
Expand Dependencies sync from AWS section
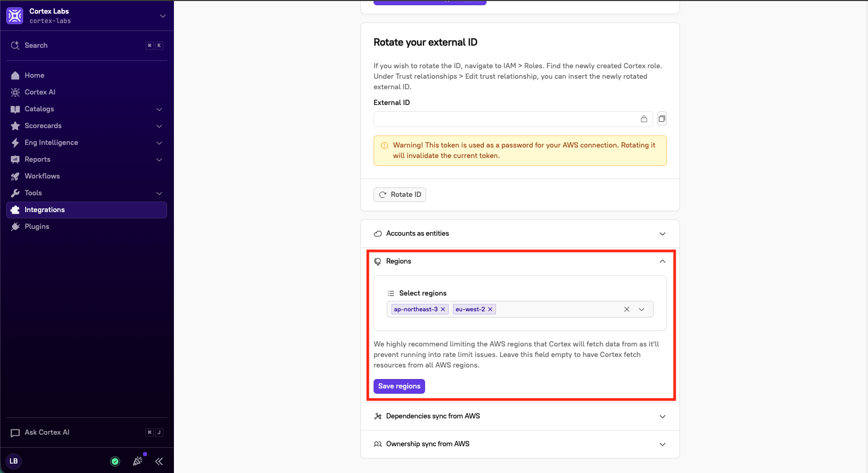pyautogui.click(x=520, y=416)
